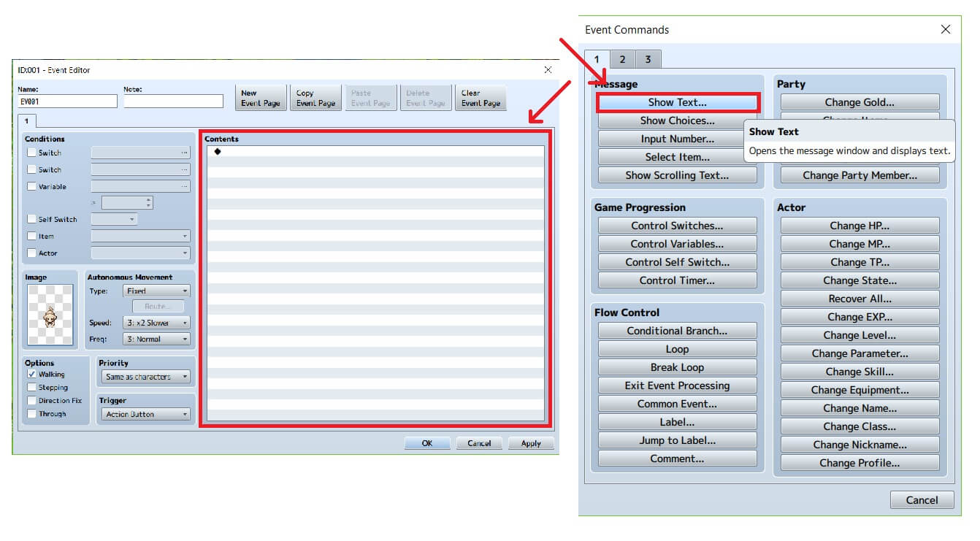
Task: Select the Control Timer... command
Action: [x=678, y=280]
